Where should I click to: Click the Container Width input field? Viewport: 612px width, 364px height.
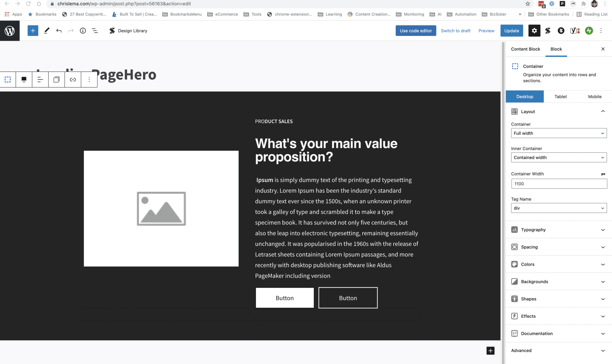click(559, 184)
